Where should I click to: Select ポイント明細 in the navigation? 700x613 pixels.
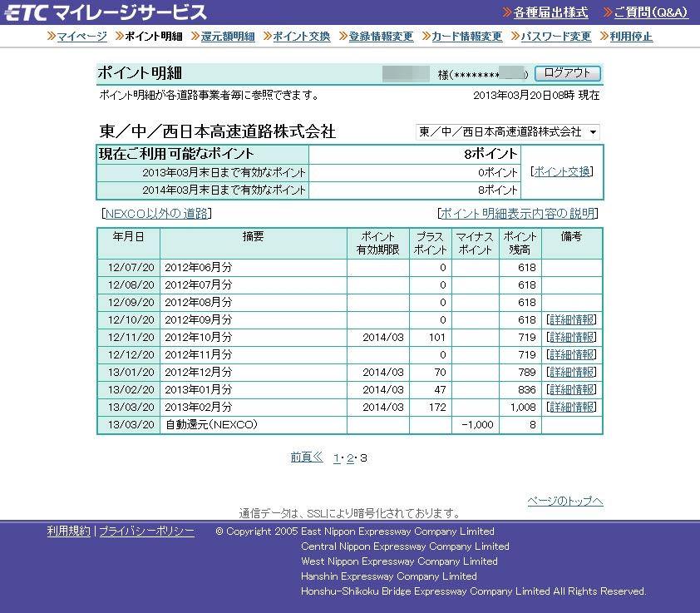tap(154, 37)
